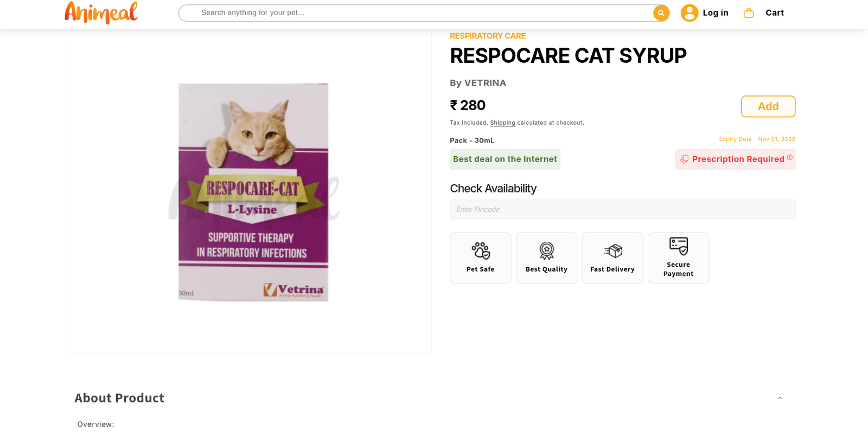Open the shopping cart bag icon
This screenshot has width=868, height=432.
749,13
